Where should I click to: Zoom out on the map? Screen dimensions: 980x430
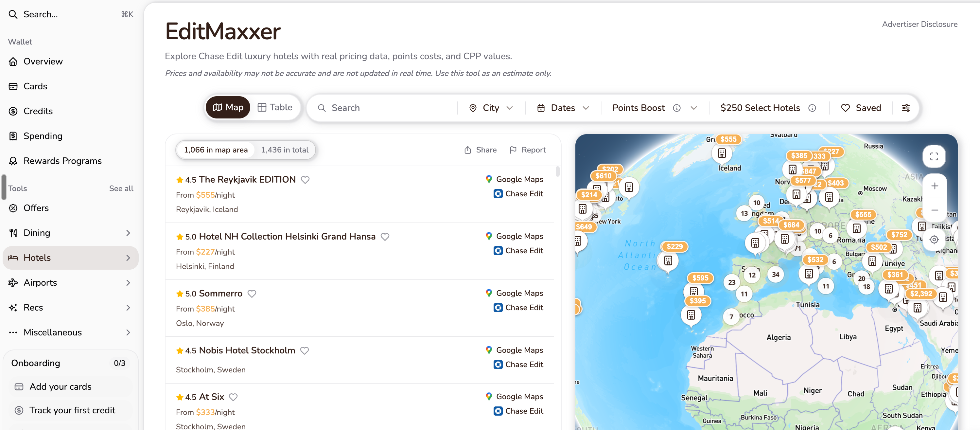click(x=934, y=210)
